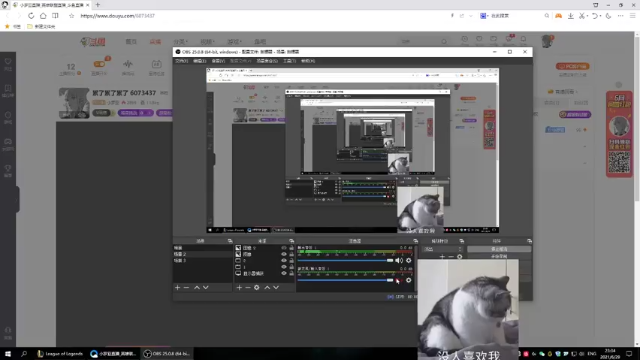640x360 pixels.
Task: Open undo closed tab dropdown in browser toolbar
Action: tap(600, 16)
